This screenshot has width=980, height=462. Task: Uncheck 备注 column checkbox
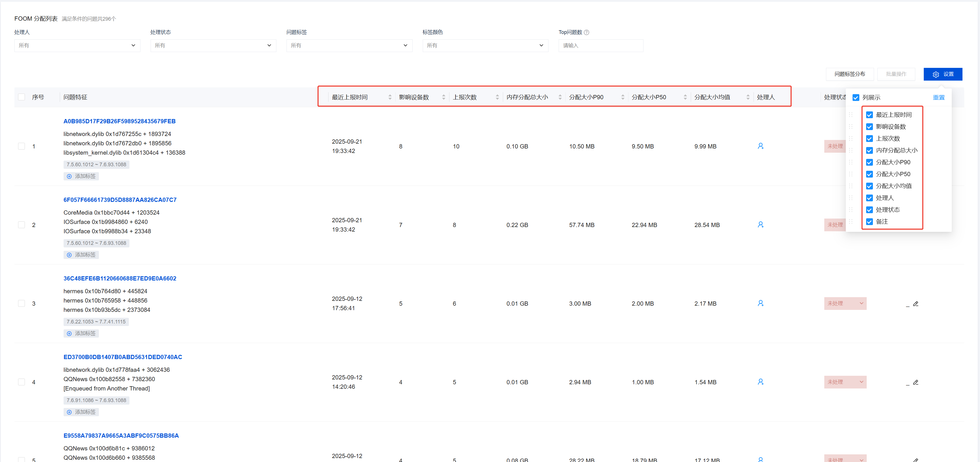[869, 221]
